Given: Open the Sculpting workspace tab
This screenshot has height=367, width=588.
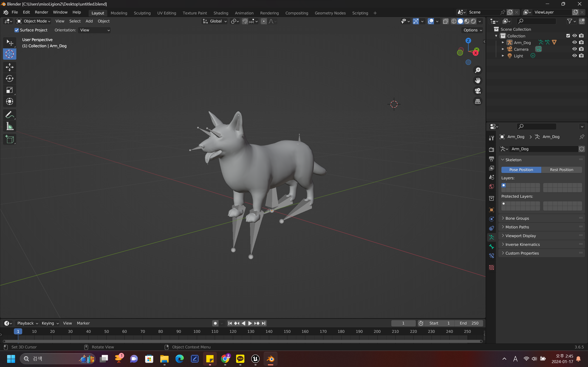Looking at the screenshot, I should pos(142,13).
